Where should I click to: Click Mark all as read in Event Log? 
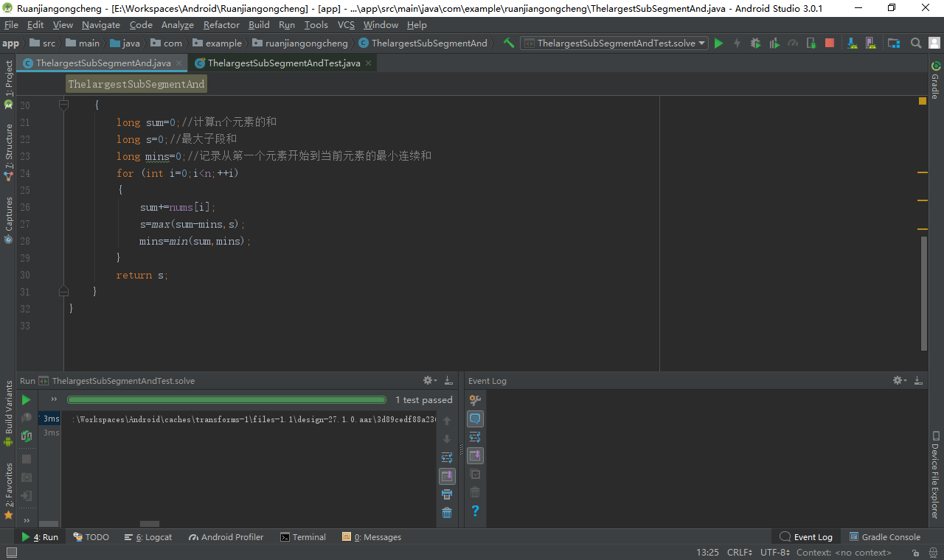coord(475,474)
